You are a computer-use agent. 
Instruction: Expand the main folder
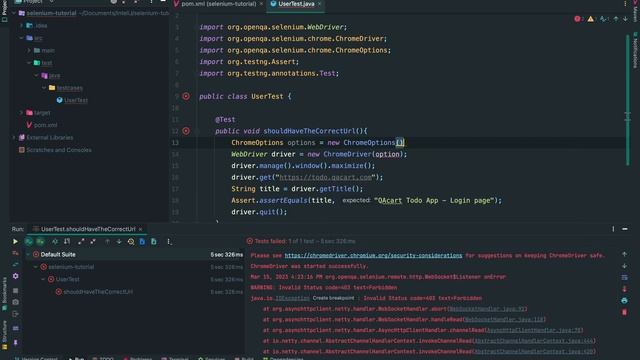click(x=29, y=50)
